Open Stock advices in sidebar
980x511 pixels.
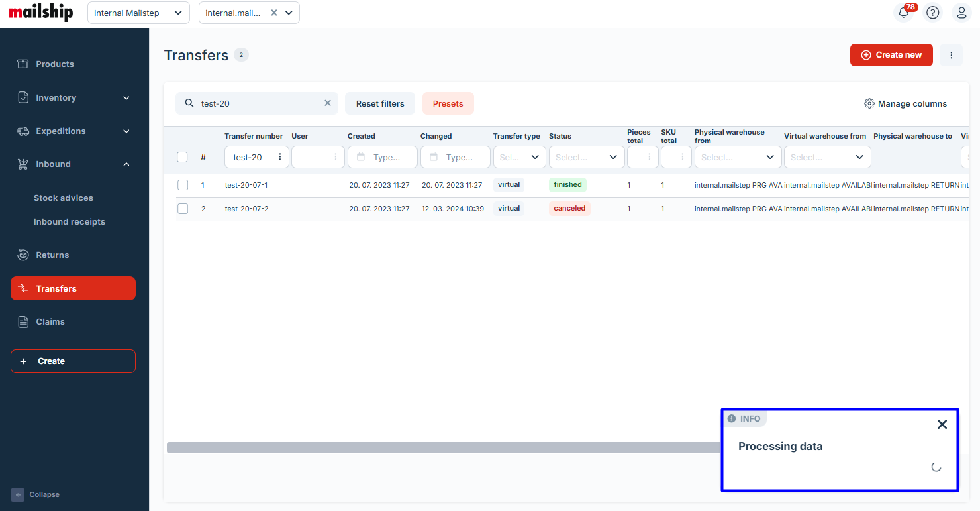point(64,198)
